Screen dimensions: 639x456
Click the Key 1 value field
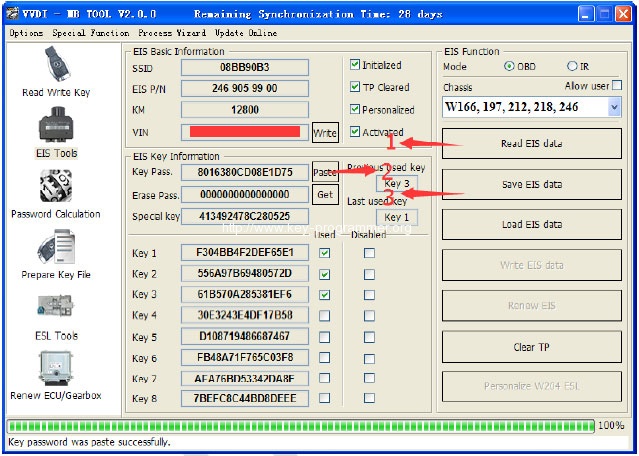point(245,253)
